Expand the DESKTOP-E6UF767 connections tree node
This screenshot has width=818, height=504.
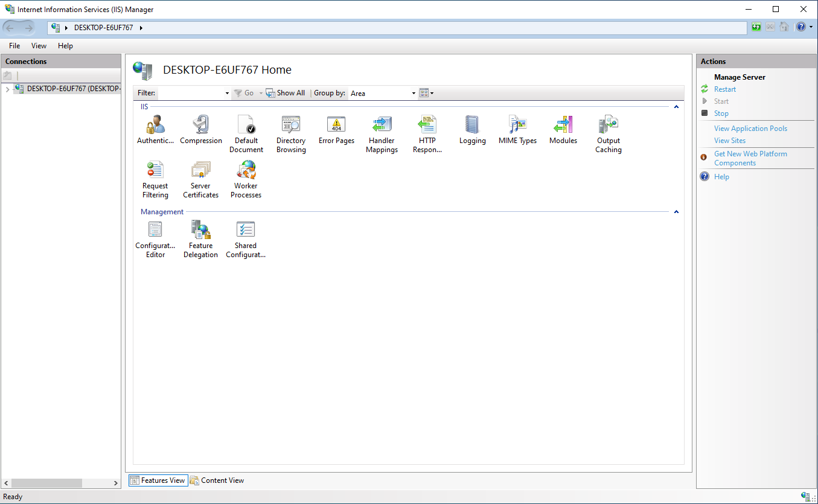pyautogui.click(x=6, y=88)
